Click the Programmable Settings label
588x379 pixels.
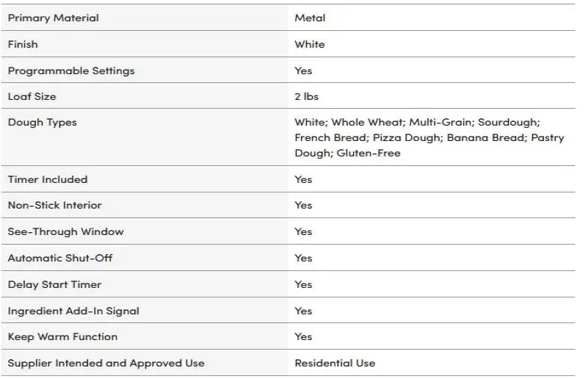(x=71, y=71)
